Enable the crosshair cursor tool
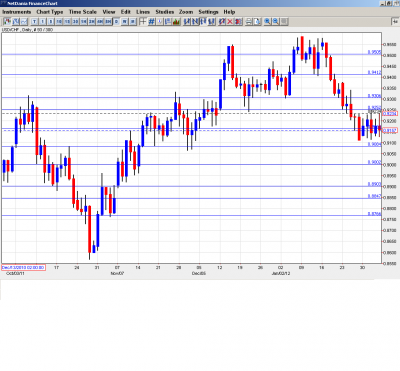The height and width of the screenshot is (371, 400). (143, 22)
